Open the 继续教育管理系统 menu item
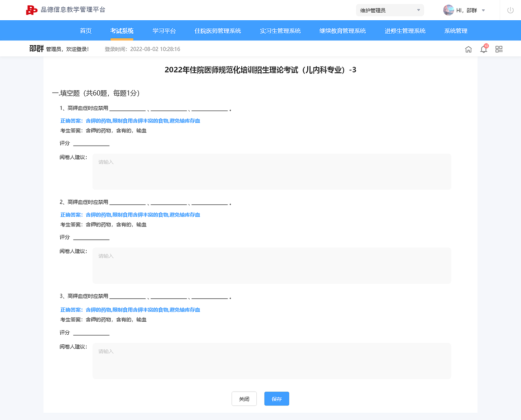521x420 pixels. (x=343, y=30)
